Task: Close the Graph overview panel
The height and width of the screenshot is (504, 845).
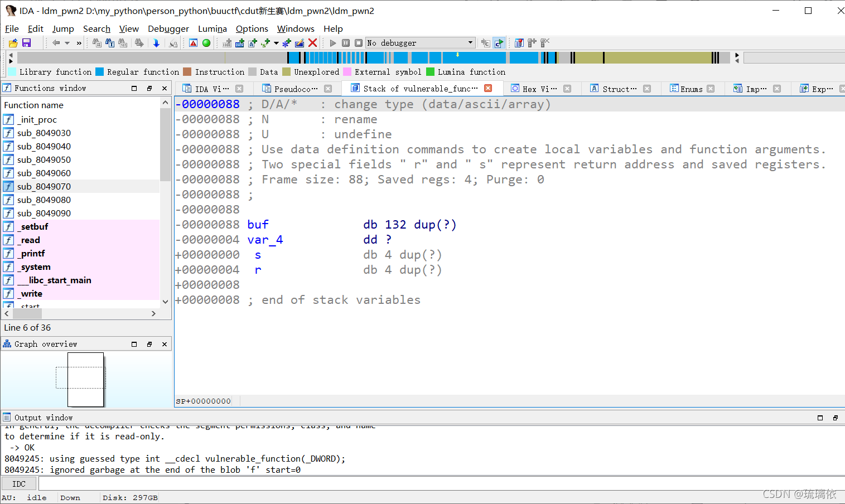Action: (165, 344)
